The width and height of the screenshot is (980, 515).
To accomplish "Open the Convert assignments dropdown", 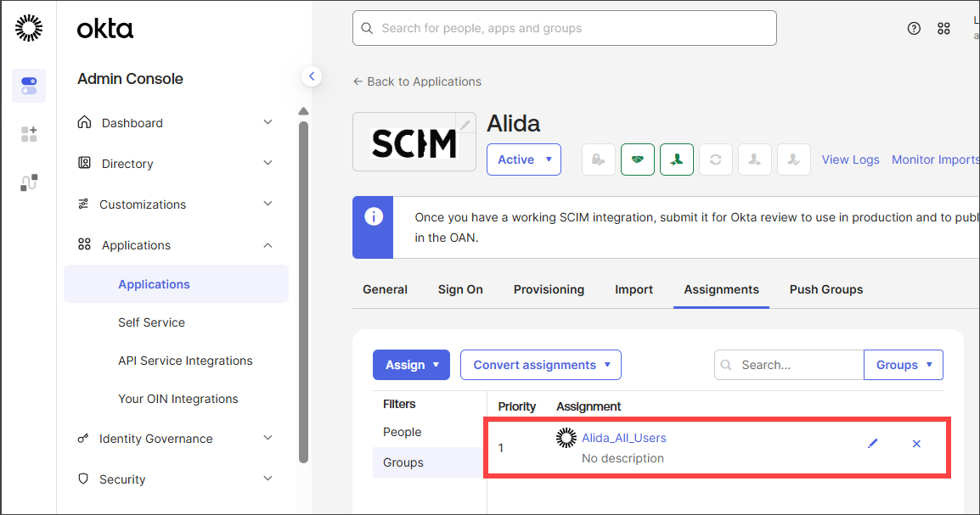I will pyautogui.click(x=541, y=365).
